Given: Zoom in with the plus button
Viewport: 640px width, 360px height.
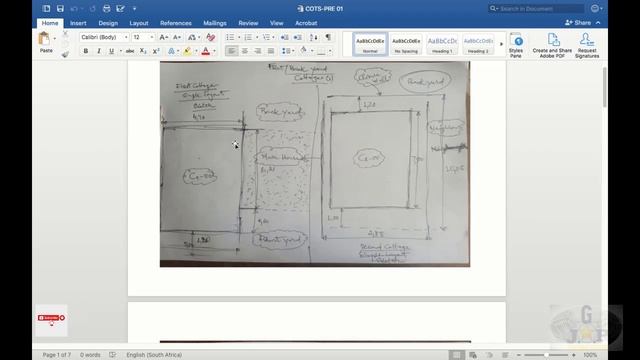Looking at the screenshot, I should pyautogui.click(x=573, y=355).
